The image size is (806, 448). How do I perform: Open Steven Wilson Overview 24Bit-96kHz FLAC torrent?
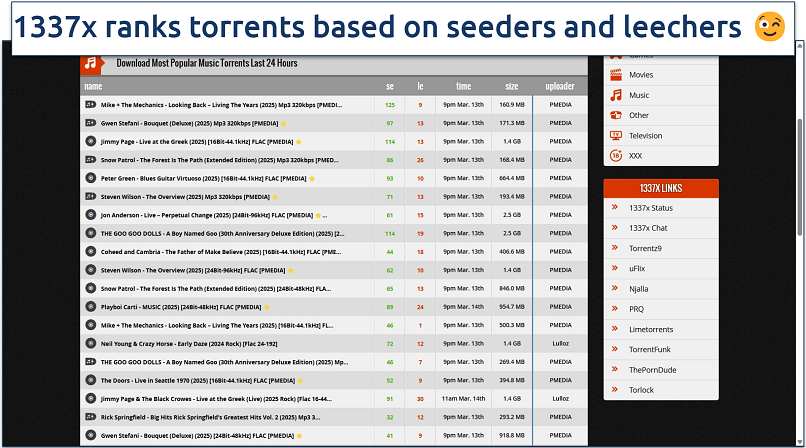point(193,270)
